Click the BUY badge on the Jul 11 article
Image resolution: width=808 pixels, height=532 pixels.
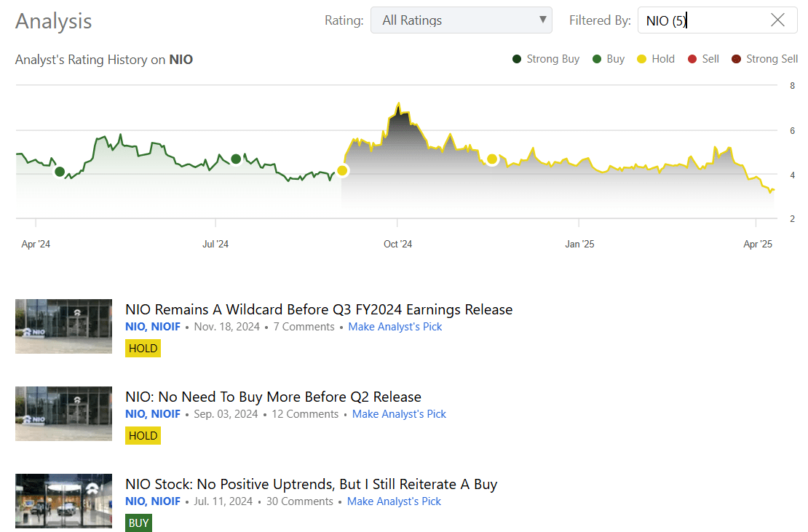(138, 523)
